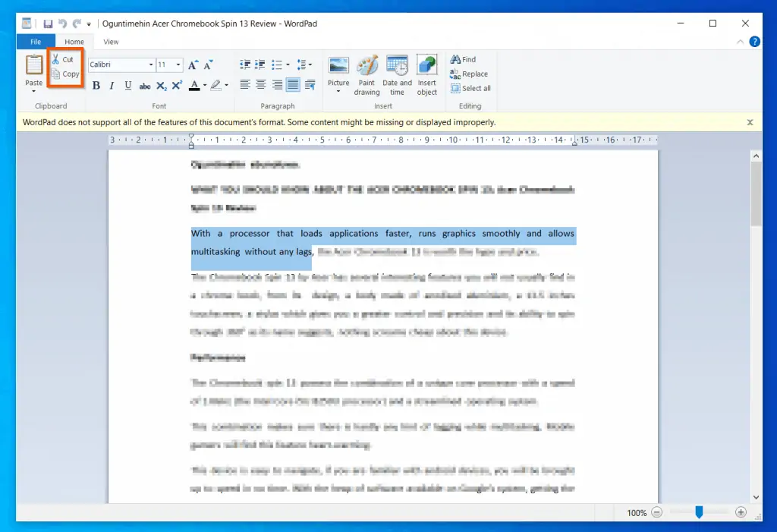This screenshot has width=777, height=532.
Task: Adjust the zoom slider
Action: tap(697, 512)
